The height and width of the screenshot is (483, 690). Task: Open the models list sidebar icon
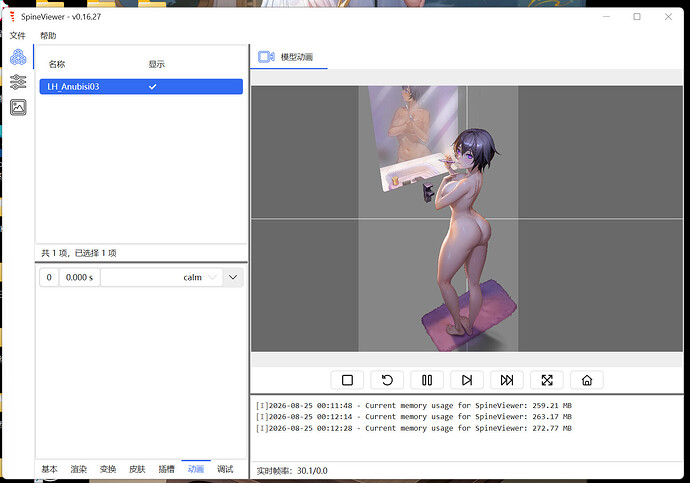(18, 57)
